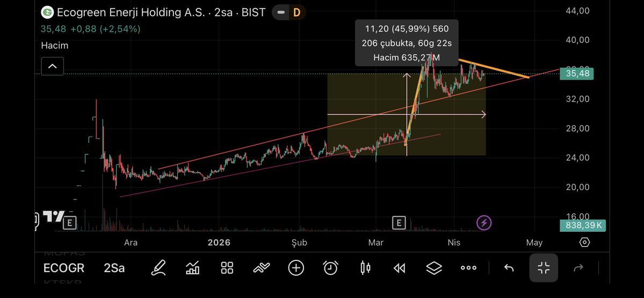
Task: Open chart settings hexagon icon
Action: tap(584, 243)
